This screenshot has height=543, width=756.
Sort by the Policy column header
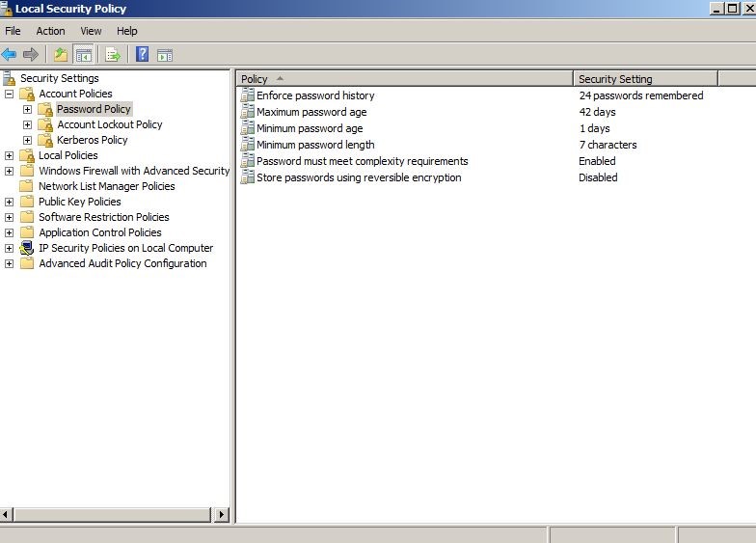(403, 79)
